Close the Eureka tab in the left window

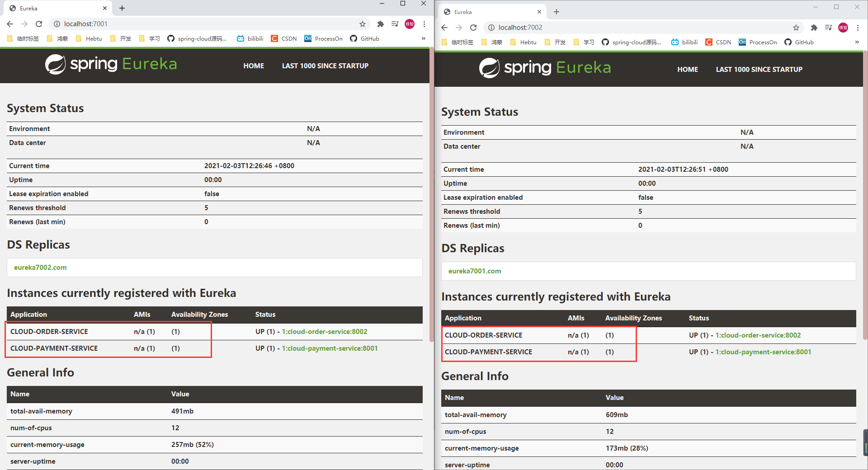click(x=105, y=8)
